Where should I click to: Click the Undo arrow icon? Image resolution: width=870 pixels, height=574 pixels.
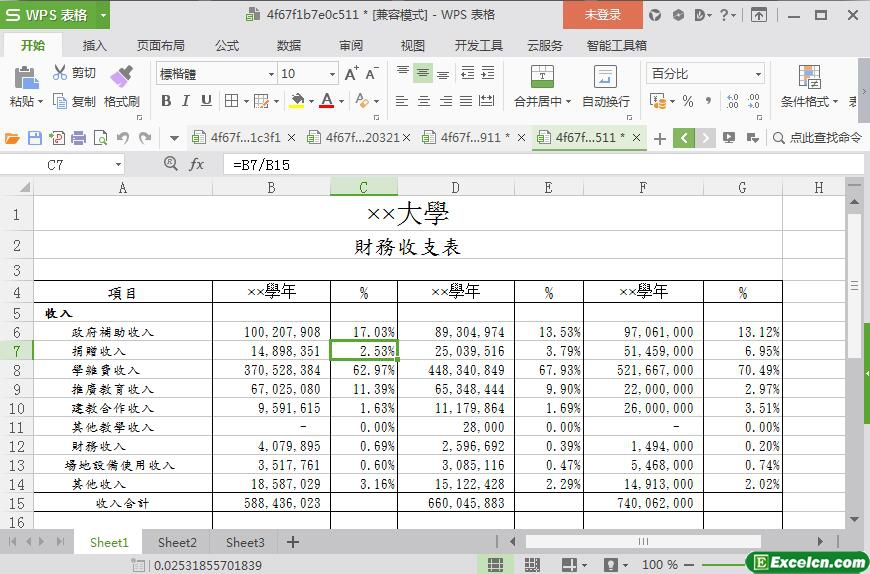[123, 138]
